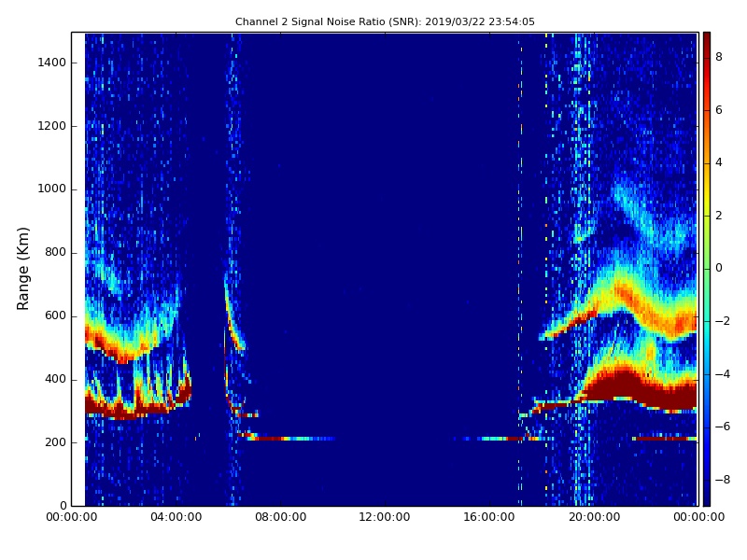Click the colorbar value −2 label

click(722, 321)
